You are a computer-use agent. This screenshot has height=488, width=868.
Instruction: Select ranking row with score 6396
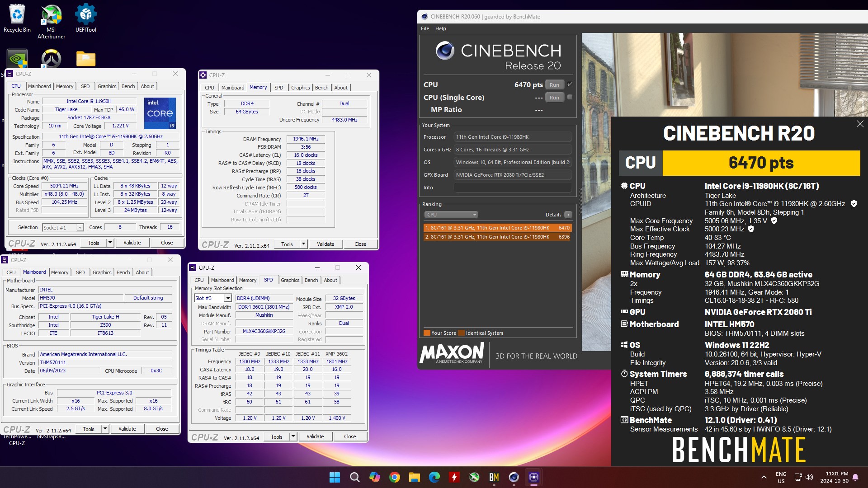(497, 237)
